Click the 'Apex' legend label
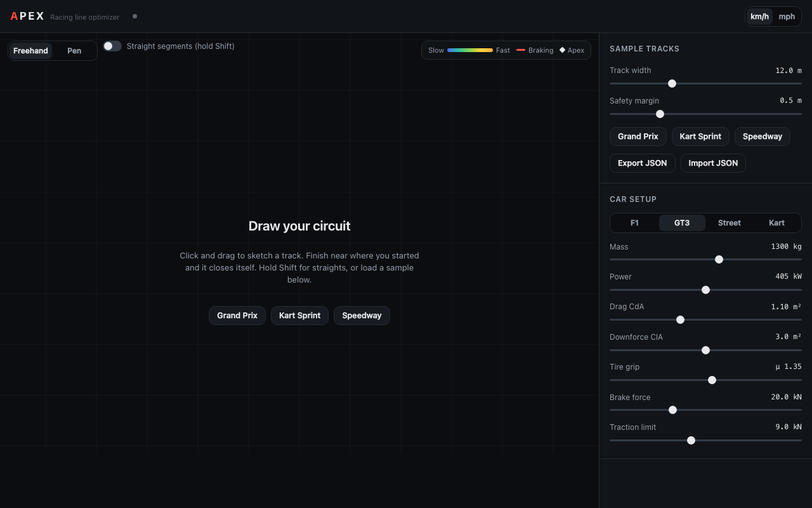812x508 pixels. click(x=576, y=50)
